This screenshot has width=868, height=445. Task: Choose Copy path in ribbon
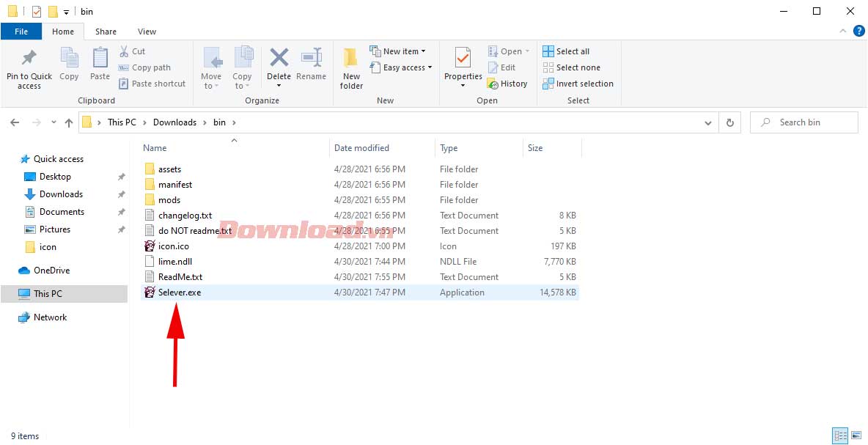[144, 67]
